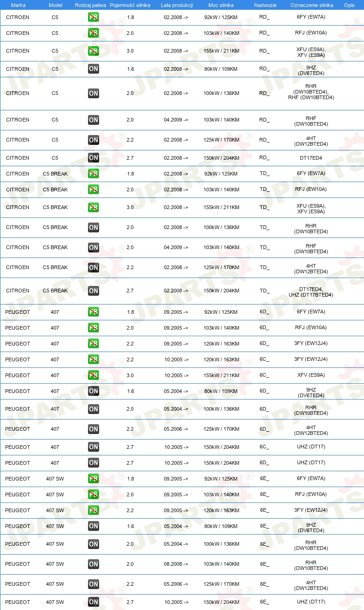Click the PB petrol icon for C5 BREAK 1.8

94,174
